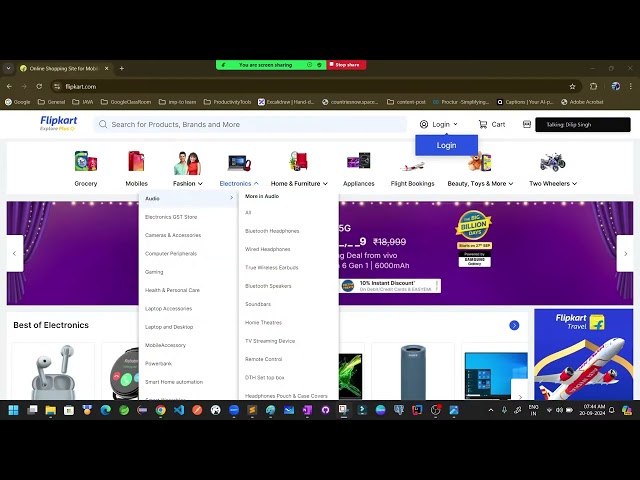Click the Flipkart logo
Screen dimensions: 640x480
tap(58, 123)
